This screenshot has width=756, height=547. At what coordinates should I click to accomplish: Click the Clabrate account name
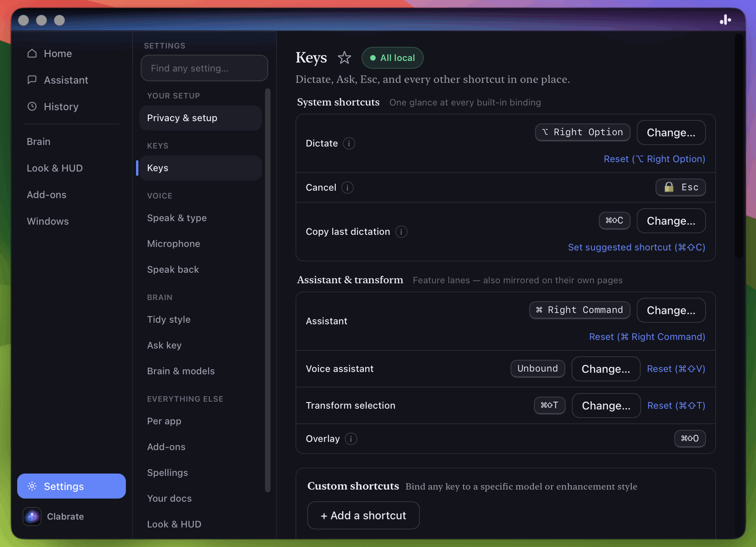click(x=65, y=517)
